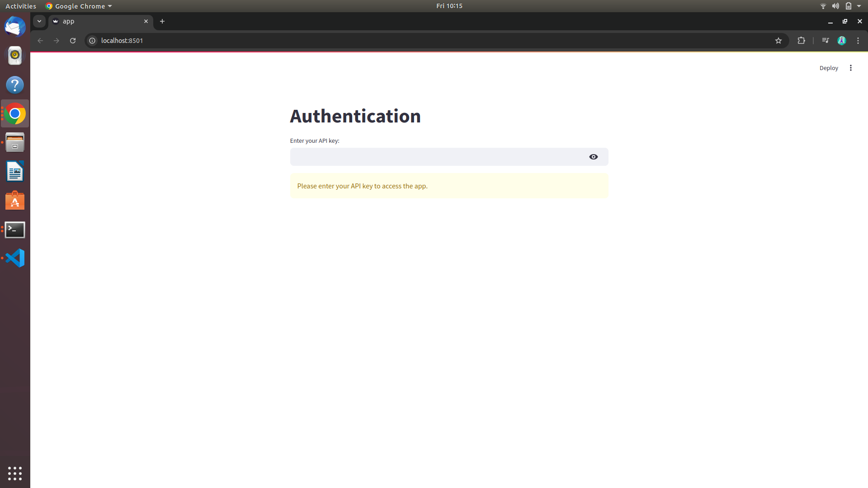Open Activities overview

point(20,6)
